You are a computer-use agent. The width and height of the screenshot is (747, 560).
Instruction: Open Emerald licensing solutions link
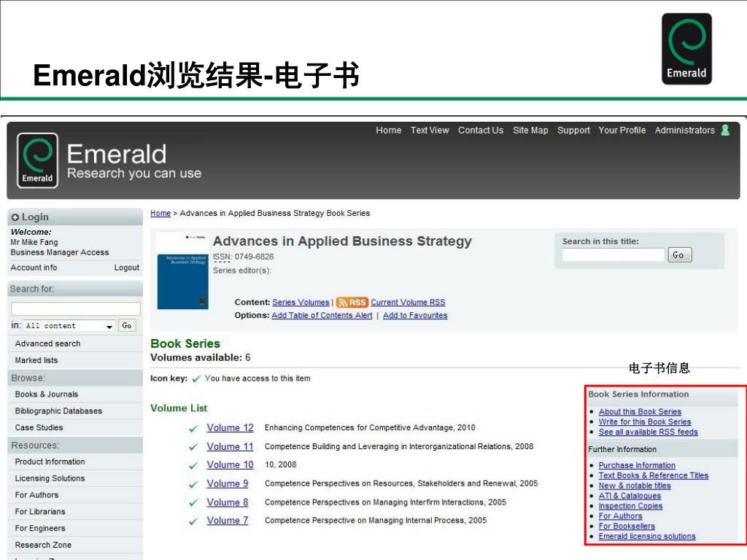click(x=647, y=536)
